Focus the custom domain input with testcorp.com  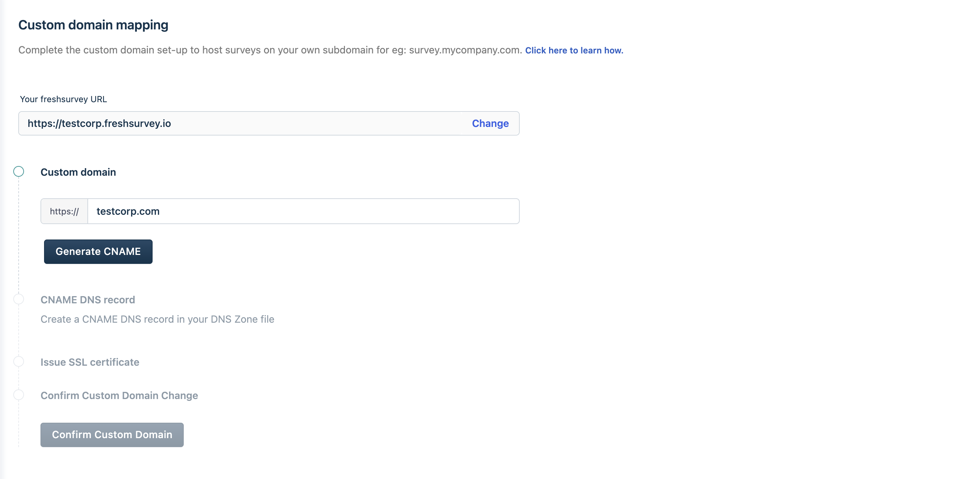[x=303, y=211]
